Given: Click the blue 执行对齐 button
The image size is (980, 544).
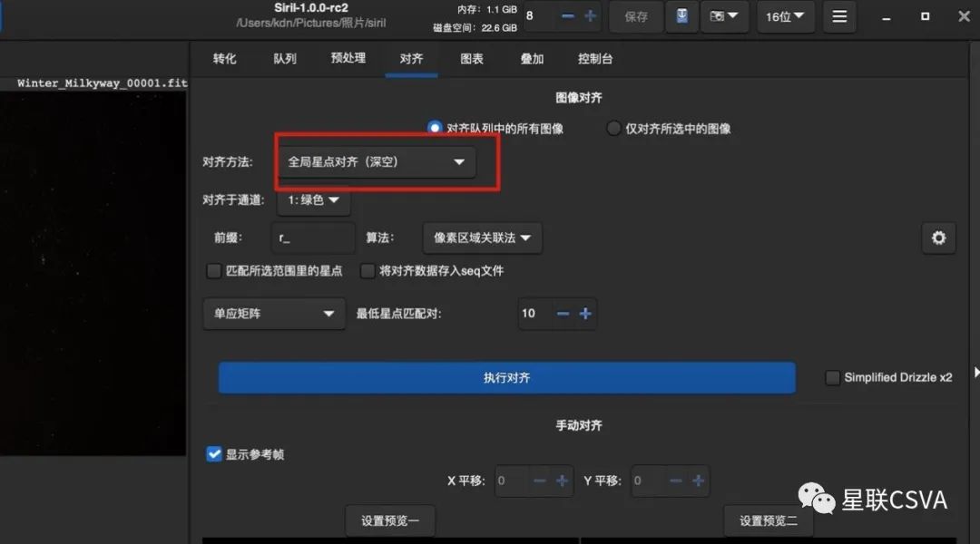Looking at the screenshot, I should pos(506,378).
